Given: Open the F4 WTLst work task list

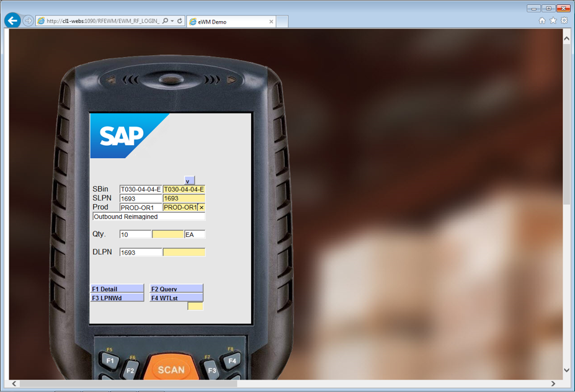Looking at the screenshot, I should (176, 298).
